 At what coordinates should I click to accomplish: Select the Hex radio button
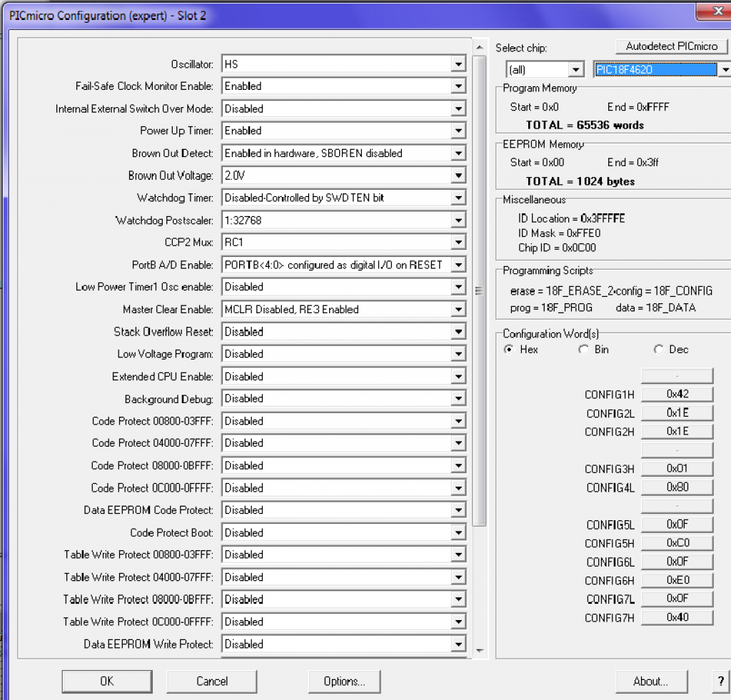pos(509,349)
